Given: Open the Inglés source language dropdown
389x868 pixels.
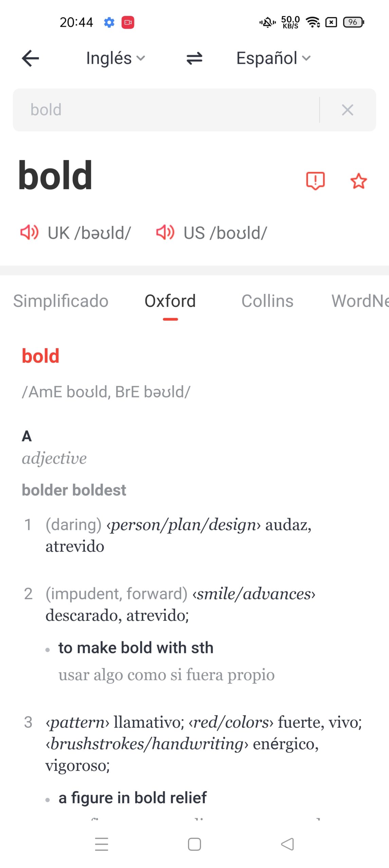Looking at the screenshot, I should pos(115,58).
